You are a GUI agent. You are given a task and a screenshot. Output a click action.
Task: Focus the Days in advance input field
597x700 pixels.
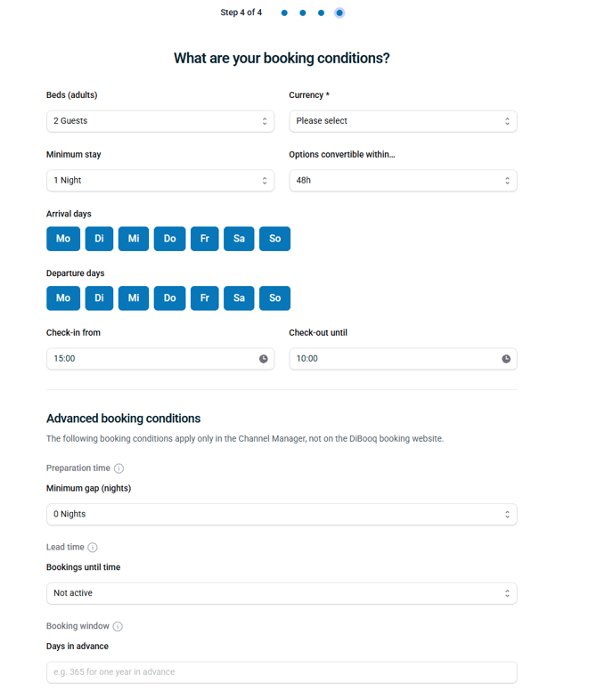pyautogui.click(x=282, y=672)
